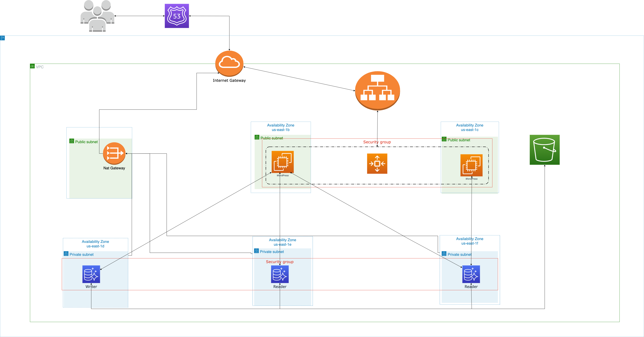Select the Aurora Reader in us-east-1f
644x337 pixels.
(471, 274)
